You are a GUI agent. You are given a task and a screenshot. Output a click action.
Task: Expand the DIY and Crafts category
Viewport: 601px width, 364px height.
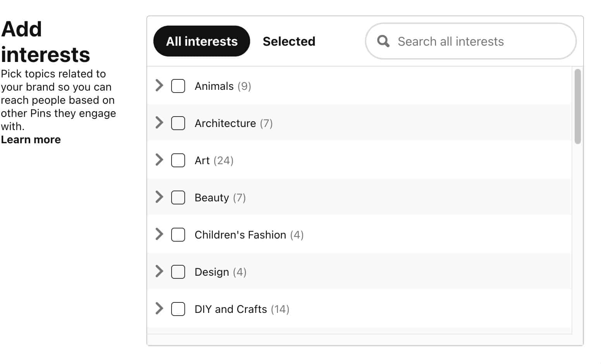(x=159, y=309)
